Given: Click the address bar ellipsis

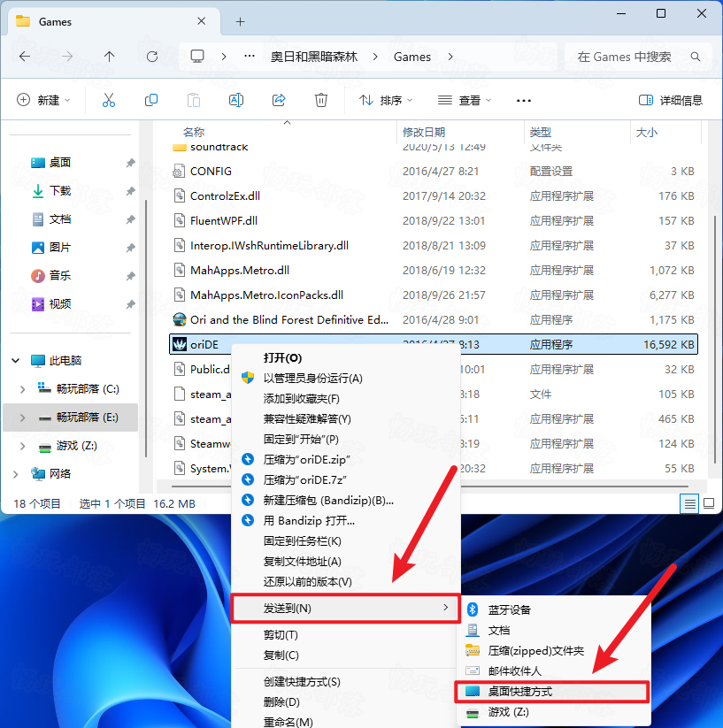Looking at the screenshot, I should (x=250, y=57).
